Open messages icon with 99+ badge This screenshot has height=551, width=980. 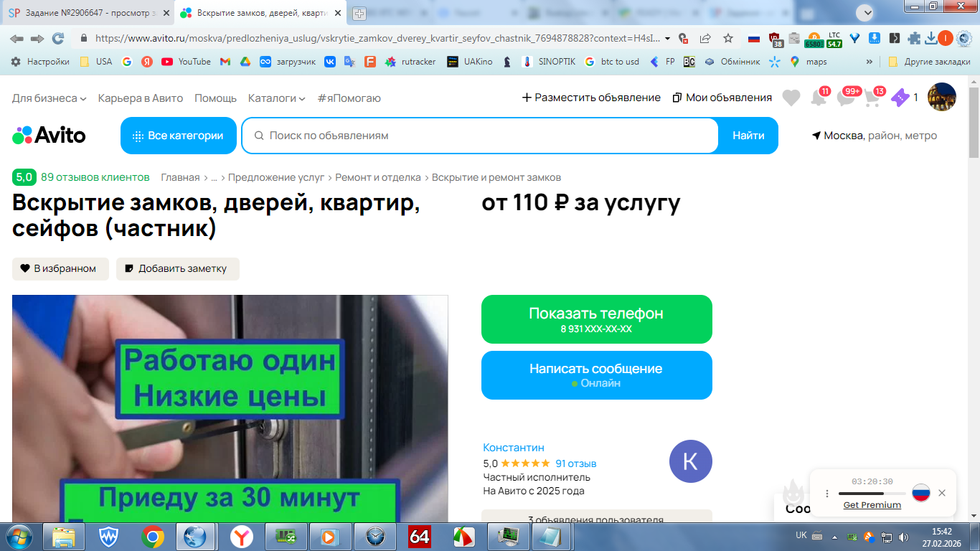pyautogui.click(x=847, y=98)
